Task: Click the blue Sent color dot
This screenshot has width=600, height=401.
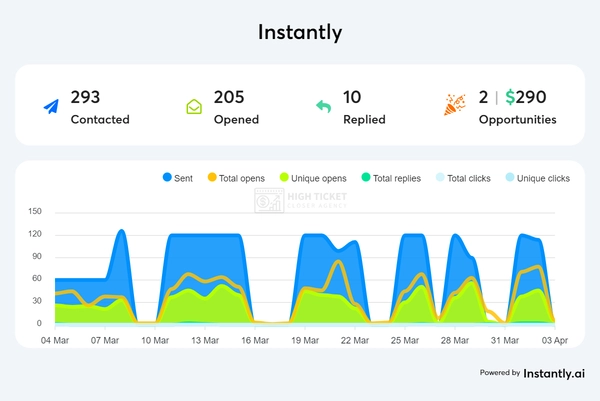Action: coord(167,178)
